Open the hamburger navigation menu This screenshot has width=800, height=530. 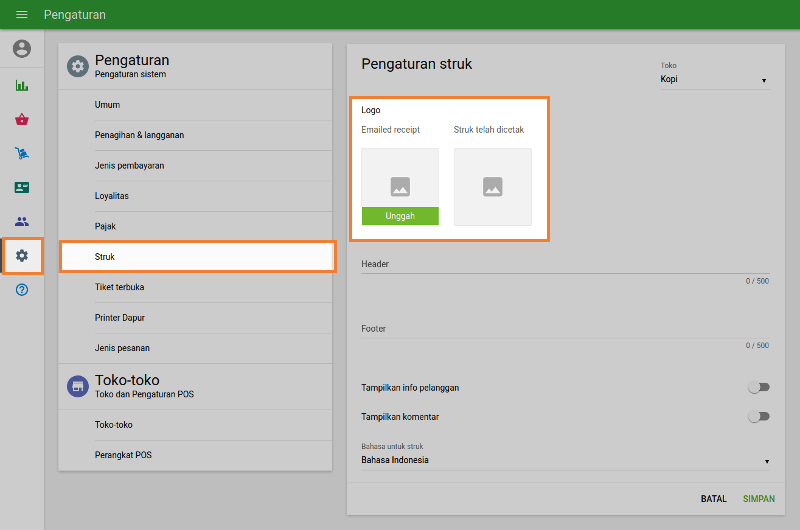pos(22,15)
